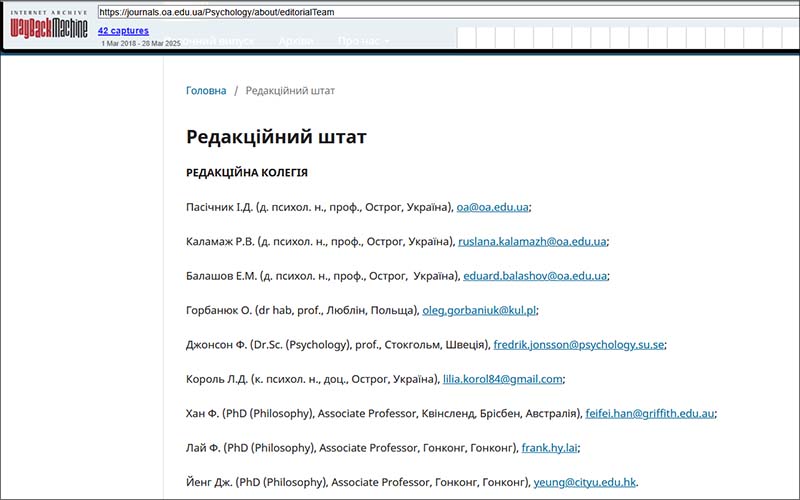Click feifei.han@griffith.edu.au email link

pos(650,414)
